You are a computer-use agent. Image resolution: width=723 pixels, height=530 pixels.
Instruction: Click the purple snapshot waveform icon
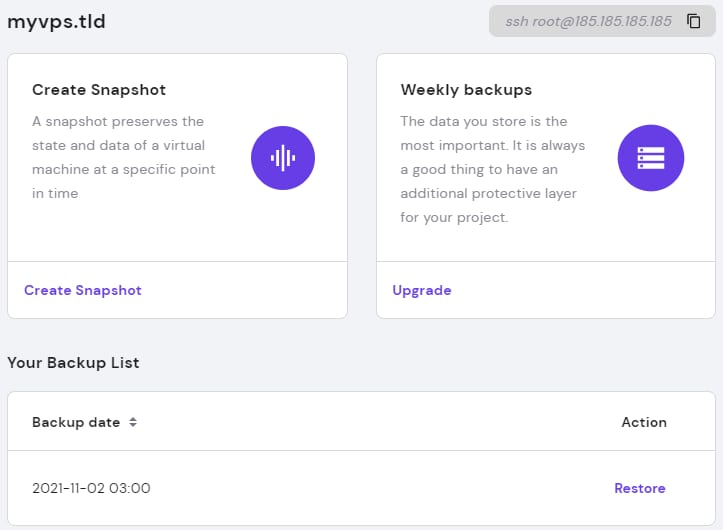coord(282,157)
